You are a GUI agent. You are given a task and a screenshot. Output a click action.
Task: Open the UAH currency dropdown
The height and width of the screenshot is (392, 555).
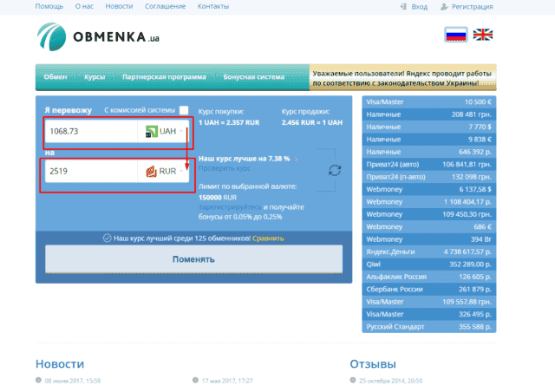pos(163,131)
